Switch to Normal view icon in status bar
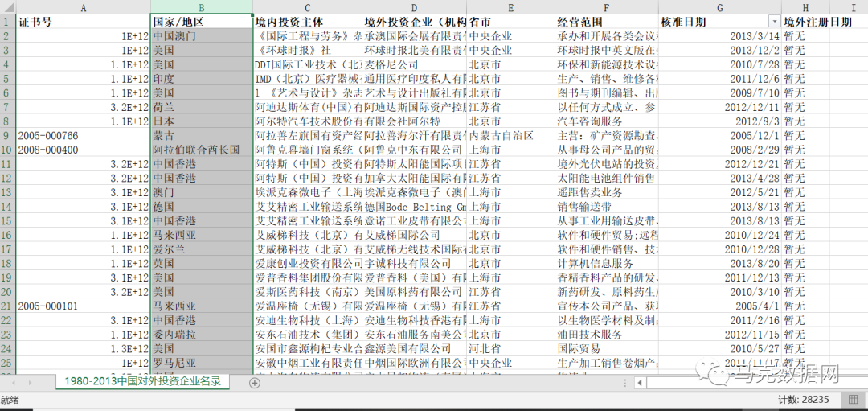 click(851, 400)
